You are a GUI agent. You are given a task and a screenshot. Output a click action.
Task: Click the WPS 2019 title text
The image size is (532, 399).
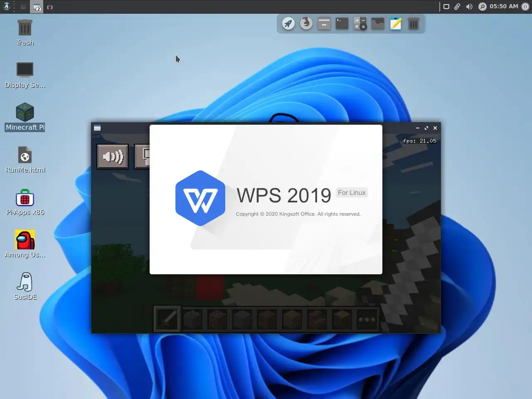tap(284, 195)
